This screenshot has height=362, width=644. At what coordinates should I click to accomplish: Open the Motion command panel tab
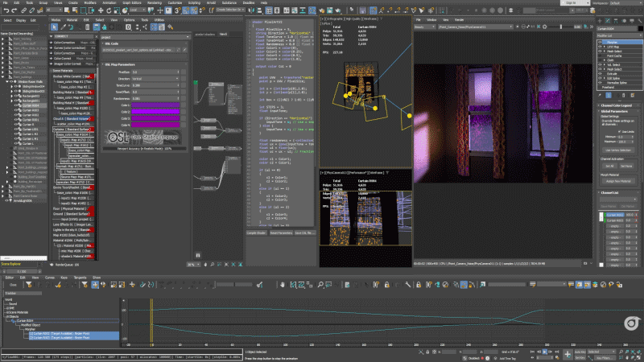tap(624, 21)
